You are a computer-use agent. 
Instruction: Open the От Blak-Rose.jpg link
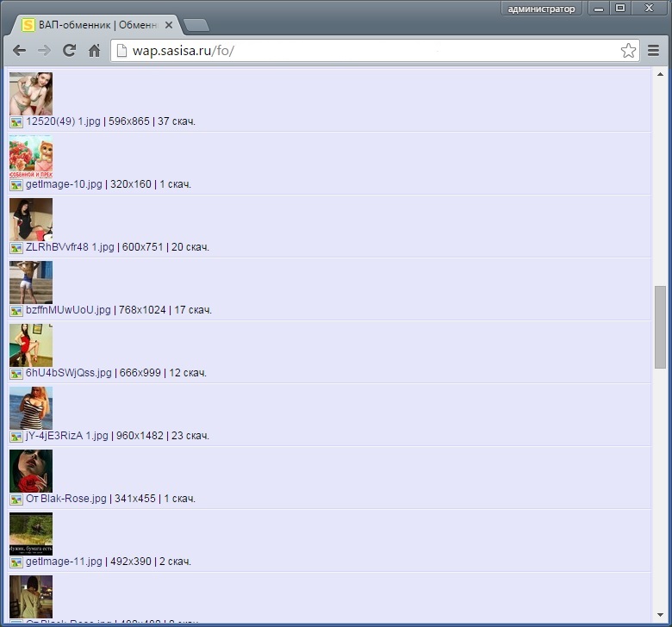pos(66,499)
